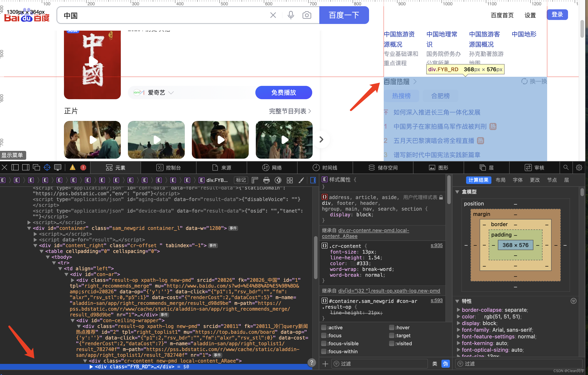Click the #333 color swatch in styles
The image size is (588, 375).
[x=353, y=263]
